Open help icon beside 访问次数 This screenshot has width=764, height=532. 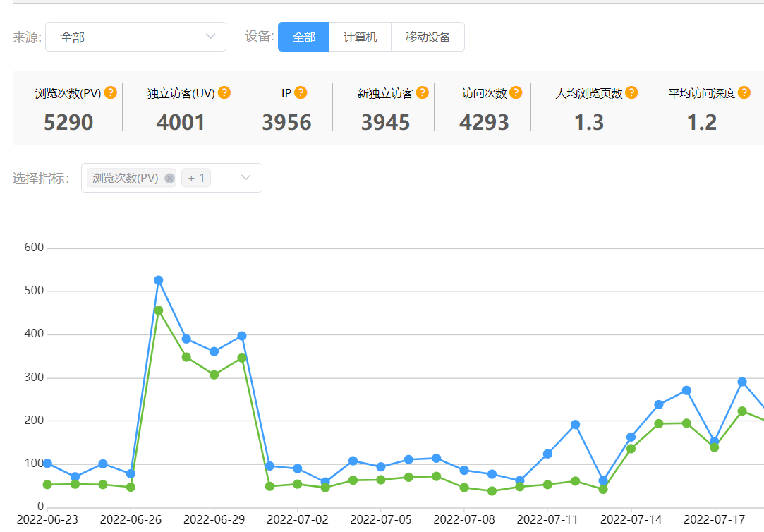pyautogui.click(x=516, y=92)
